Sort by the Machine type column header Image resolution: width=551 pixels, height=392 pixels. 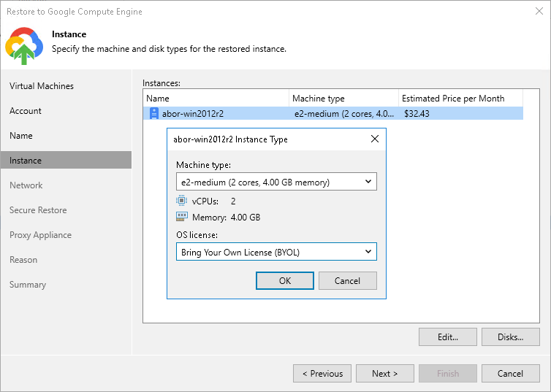coord(343,99)
